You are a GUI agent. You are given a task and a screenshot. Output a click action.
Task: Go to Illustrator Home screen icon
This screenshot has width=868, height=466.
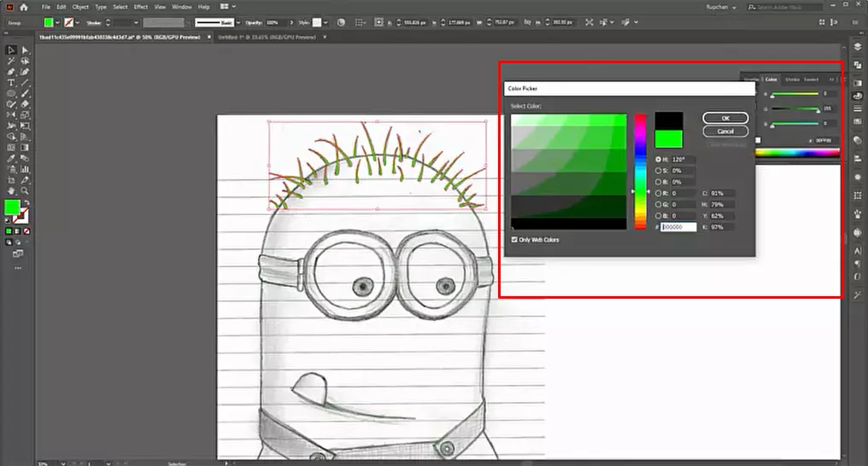click(x=24, y=7)
